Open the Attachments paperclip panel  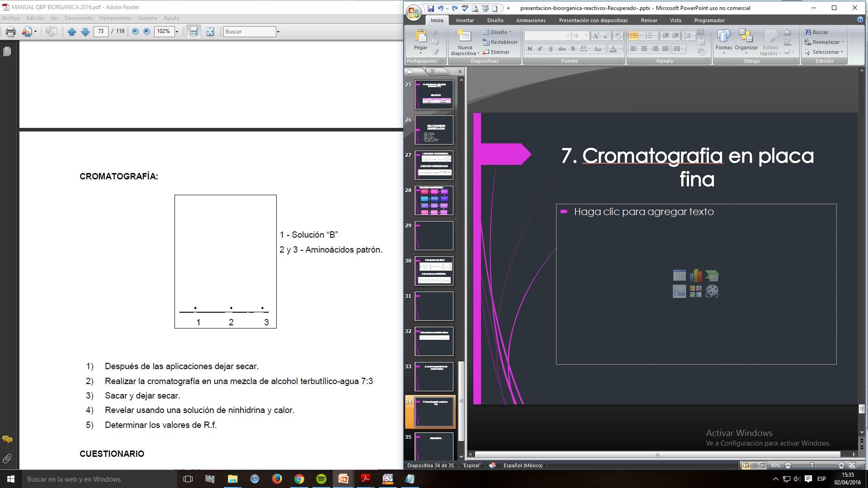(7, 459)
